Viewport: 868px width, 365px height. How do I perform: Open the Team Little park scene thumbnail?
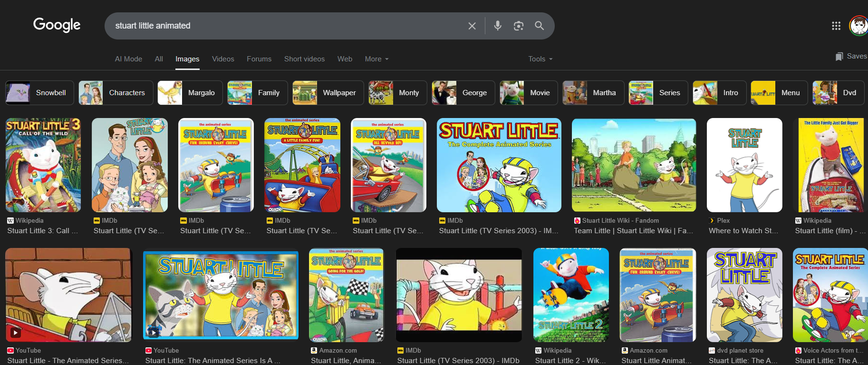pos(634,165)
